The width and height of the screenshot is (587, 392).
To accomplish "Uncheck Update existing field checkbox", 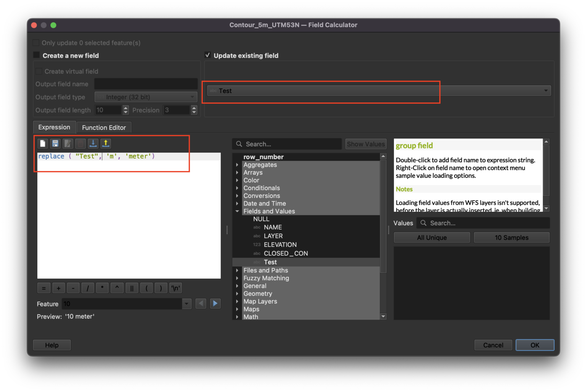I will point(208,55).
